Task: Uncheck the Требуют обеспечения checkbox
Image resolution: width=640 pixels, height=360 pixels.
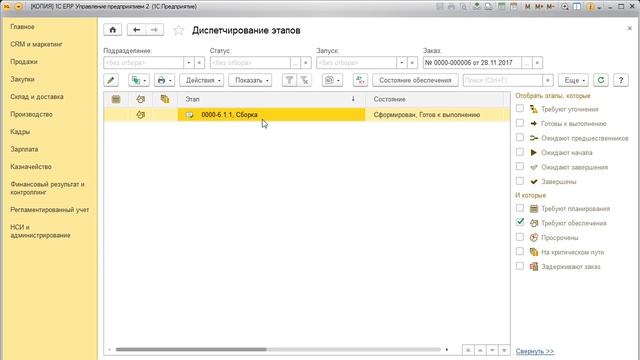Action: (520, 222)
